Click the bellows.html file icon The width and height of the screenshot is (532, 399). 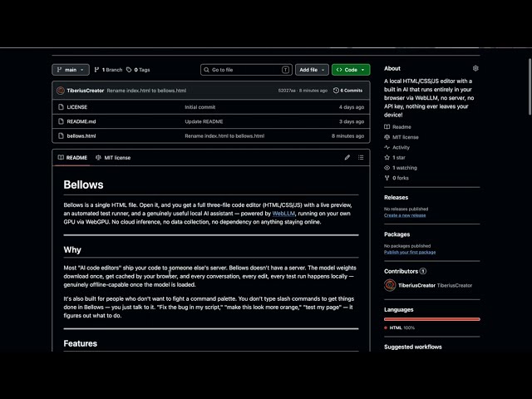[61, 135]
